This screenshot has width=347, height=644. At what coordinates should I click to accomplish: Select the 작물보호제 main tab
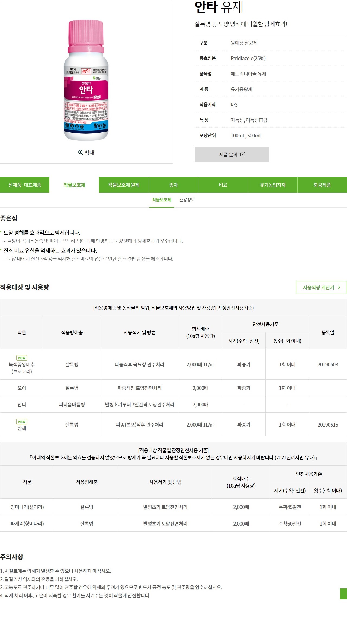point(74,185)
